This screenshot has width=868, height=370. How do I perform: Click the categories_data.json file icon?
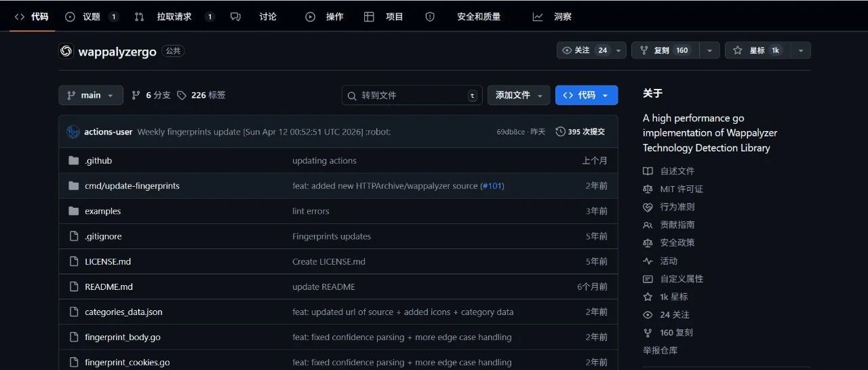click(x=74, y=312)
